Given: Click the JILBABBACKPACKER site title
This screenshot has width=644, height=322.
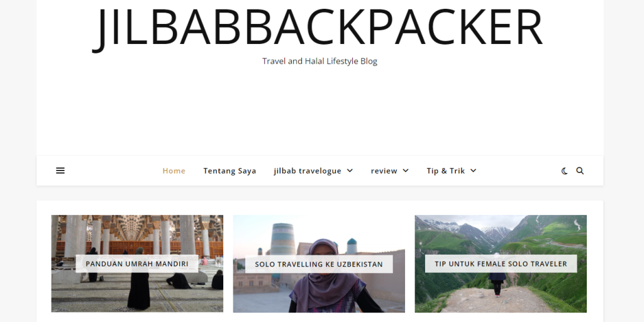Looking at the screenshot, I should click(x=318, y=26).
